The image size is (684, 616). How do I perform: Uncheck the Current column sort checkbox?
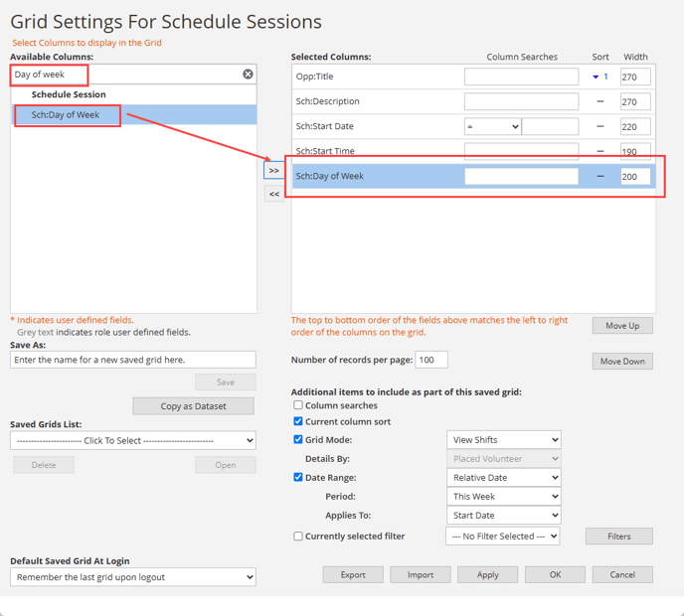coord(298,421)
